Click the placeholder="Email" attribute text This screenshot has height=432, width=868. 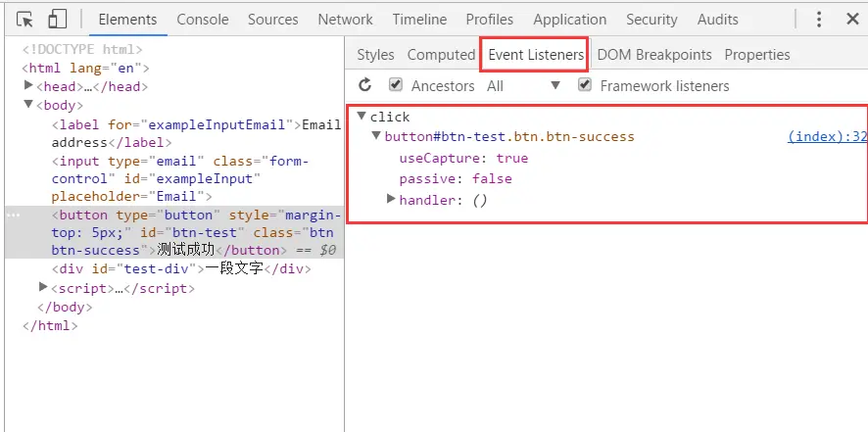128,196
